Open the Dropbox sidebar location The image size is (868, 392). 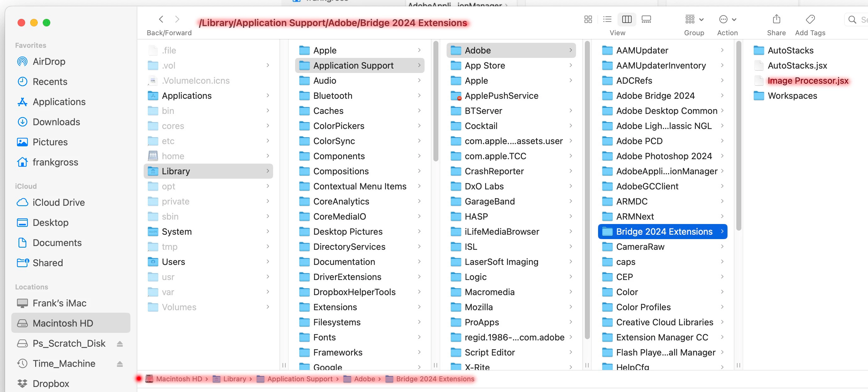click(51, 384)
